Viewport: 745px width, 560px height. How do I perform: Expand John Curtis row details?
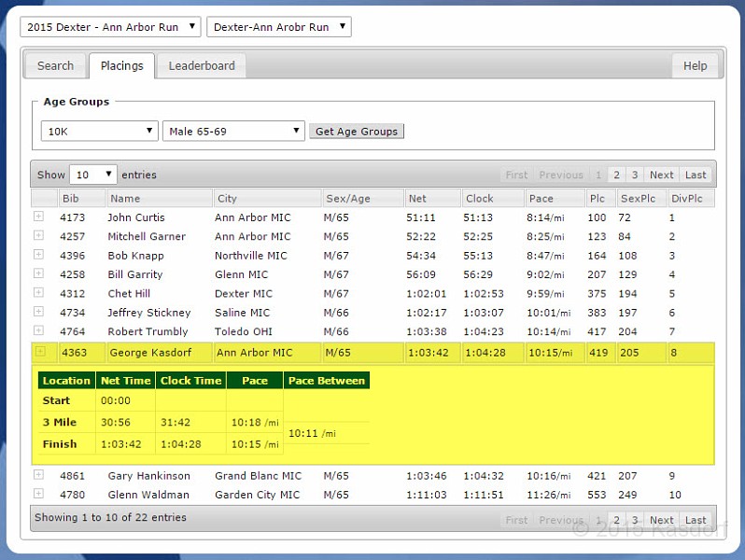pos(38,217)
